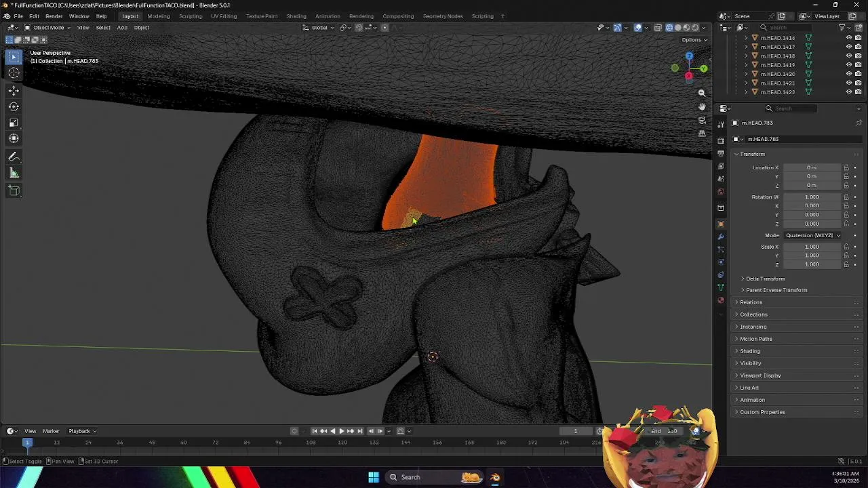Hide m.HEAD.1418 with its eye icon
The width and height of the screenshot is (868, 488).
pos(848,56)
